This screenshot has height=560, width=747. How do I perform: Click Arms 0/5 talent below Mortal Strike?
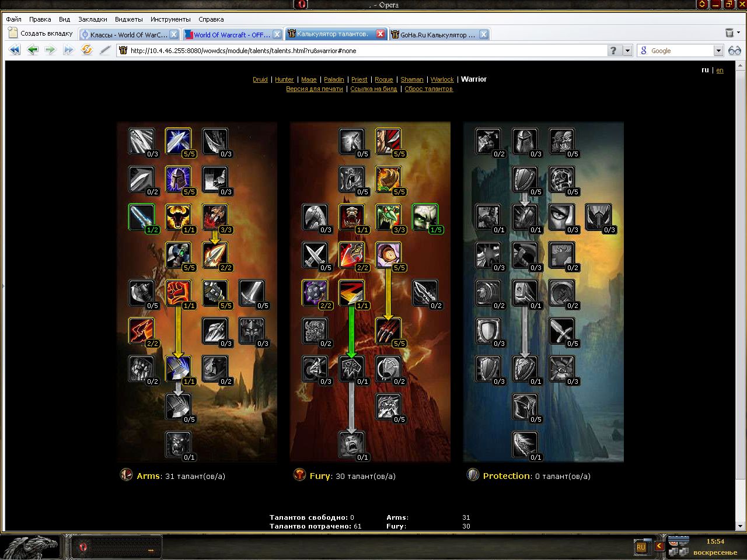tap(178, 407)
